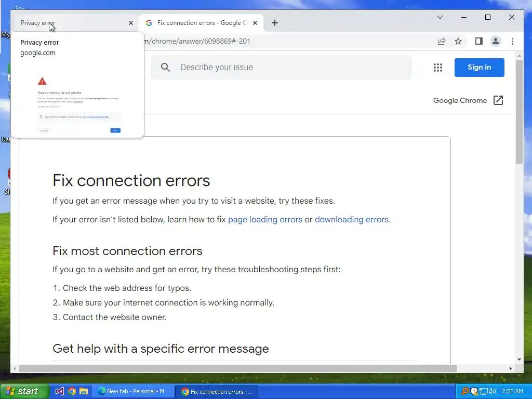Click 'Get help with a specific error message'
Image resolution: width=532 pixels, height=399 pixels.
[x=161, y=349]
